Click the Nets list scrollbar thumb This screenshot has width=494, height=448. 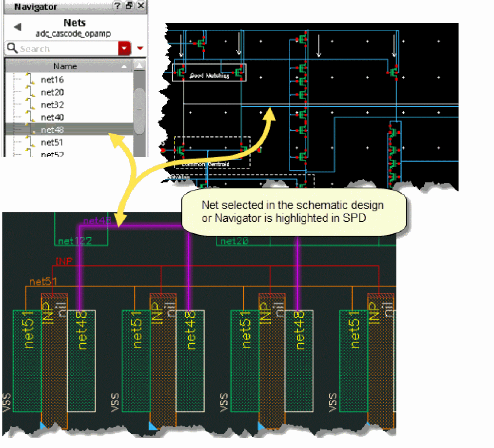(139, 110)
